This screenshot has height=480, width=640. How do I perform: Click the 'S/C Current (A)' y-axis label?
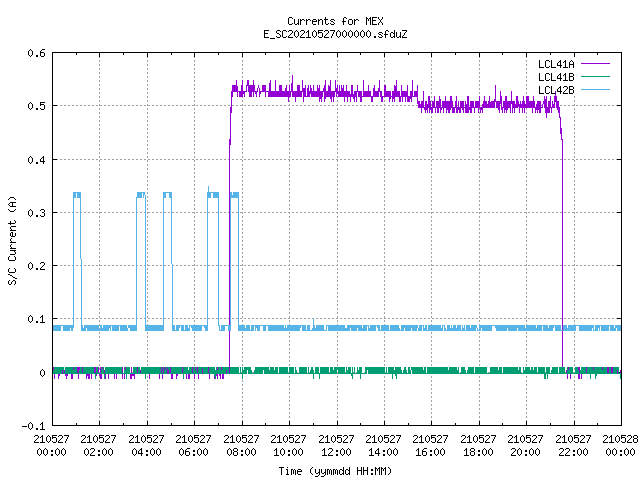(x=12, y=240)
